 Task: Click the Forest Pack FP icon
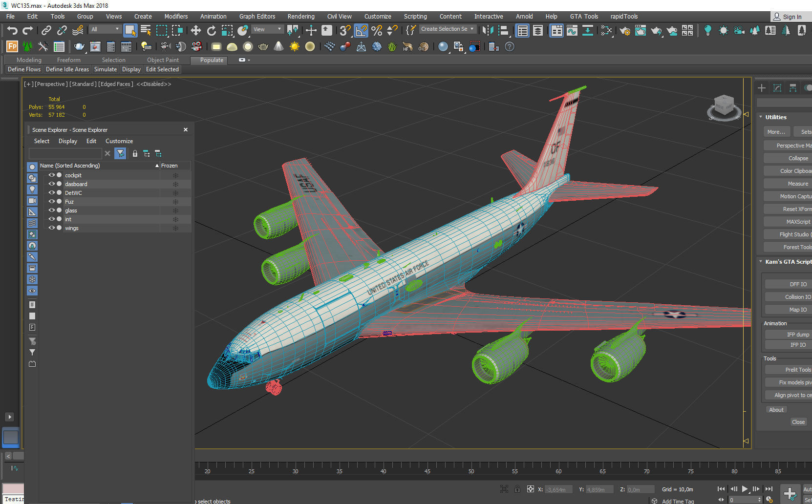coord(12,47)
